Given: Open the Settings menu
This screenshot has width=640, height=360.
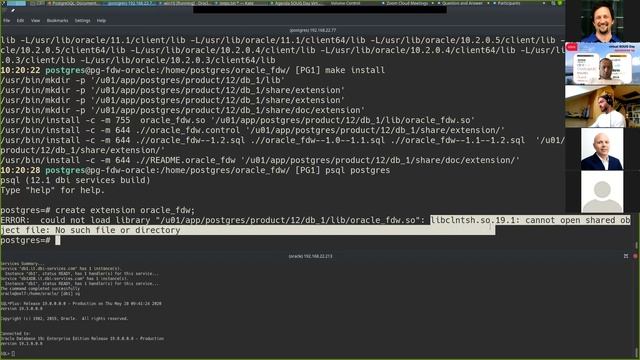Looking at the screenshot, I should [x=82, y=20].
